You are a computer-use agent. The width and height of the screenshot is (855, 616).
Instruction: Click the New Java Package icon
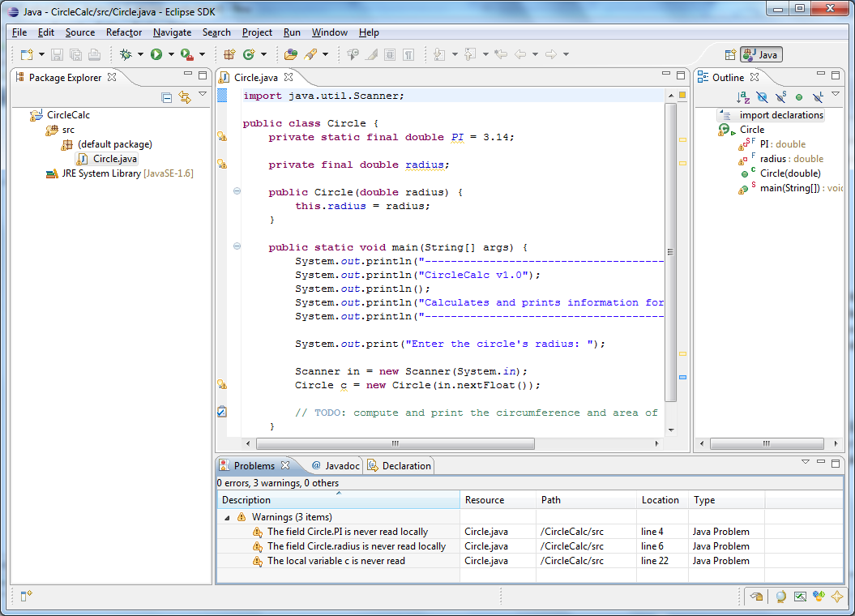(229, 54)
